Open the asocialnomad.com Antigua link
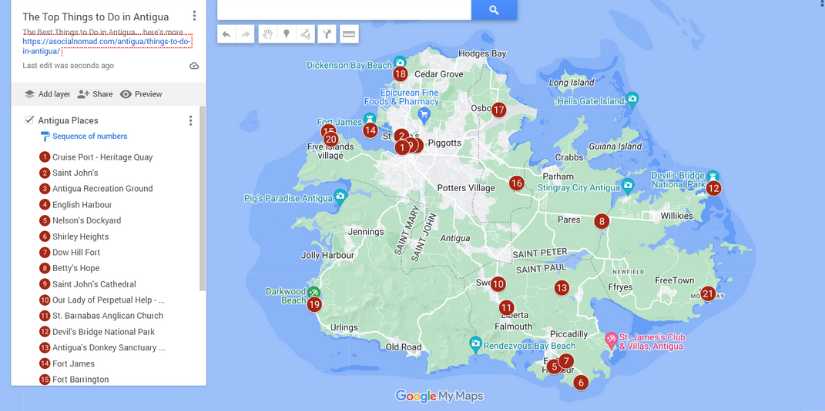 [107, 46]
